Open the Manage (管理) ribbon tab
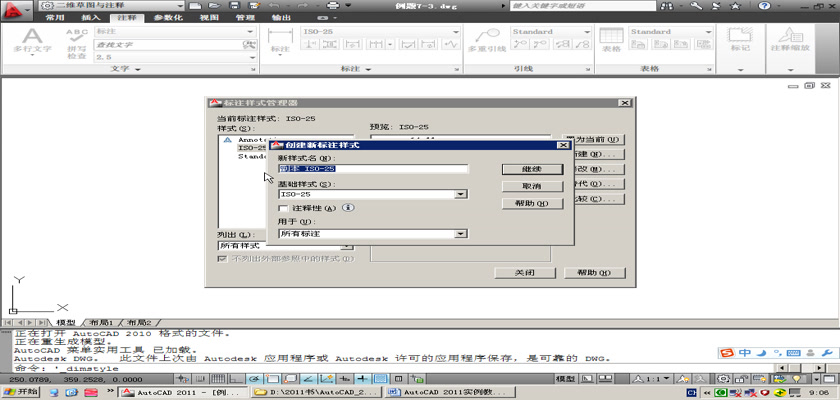840x400 pixels. click(x=245, y=17)
